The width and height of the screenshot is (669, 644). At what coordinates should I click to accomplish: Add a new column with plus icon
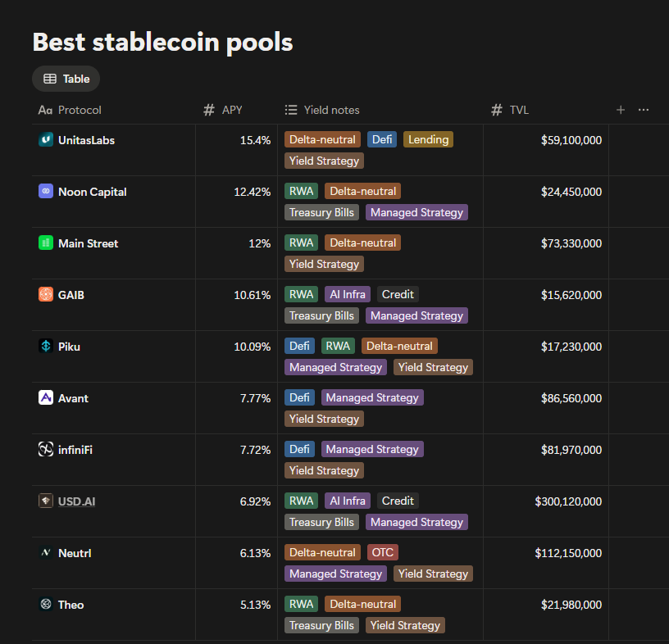point(621,110)
